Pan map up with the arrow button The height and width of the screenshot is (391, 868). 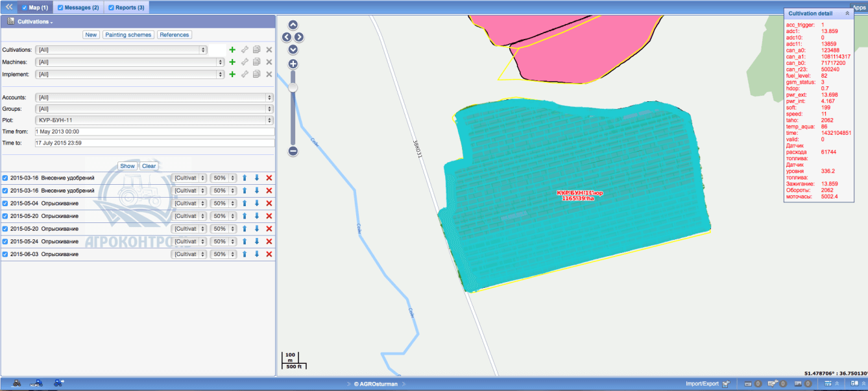(293, 25)
